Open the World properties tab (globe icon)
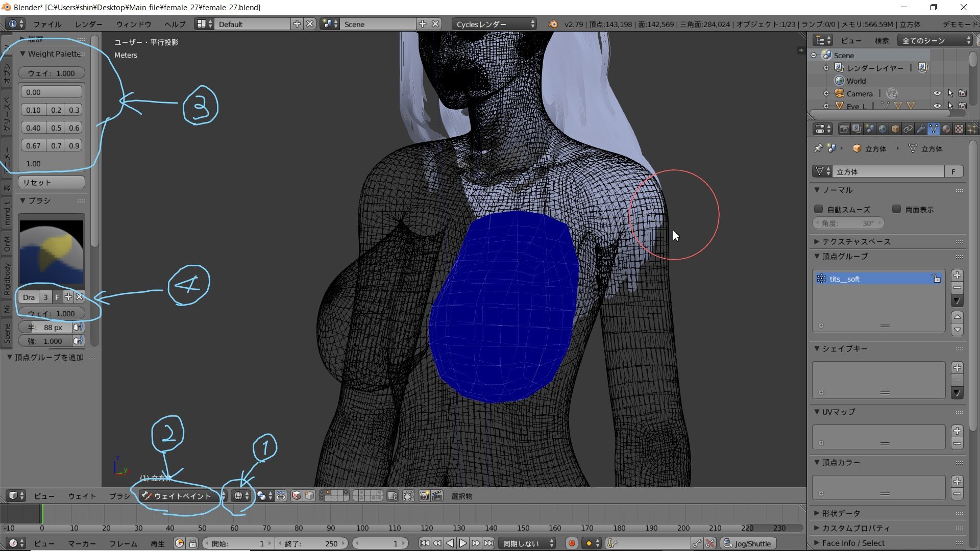 point(883,129)
